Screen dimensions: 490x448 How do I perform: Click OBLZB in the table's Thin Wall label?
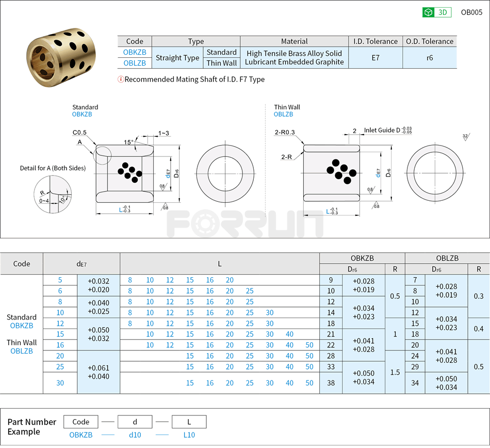pos(22,351)
